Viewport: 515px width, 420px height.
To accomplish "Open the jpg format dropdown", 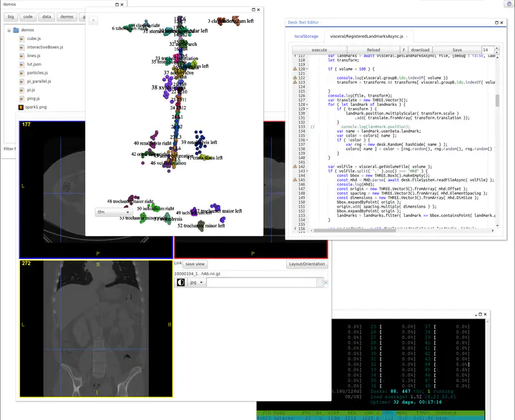I will click(196, 283).
